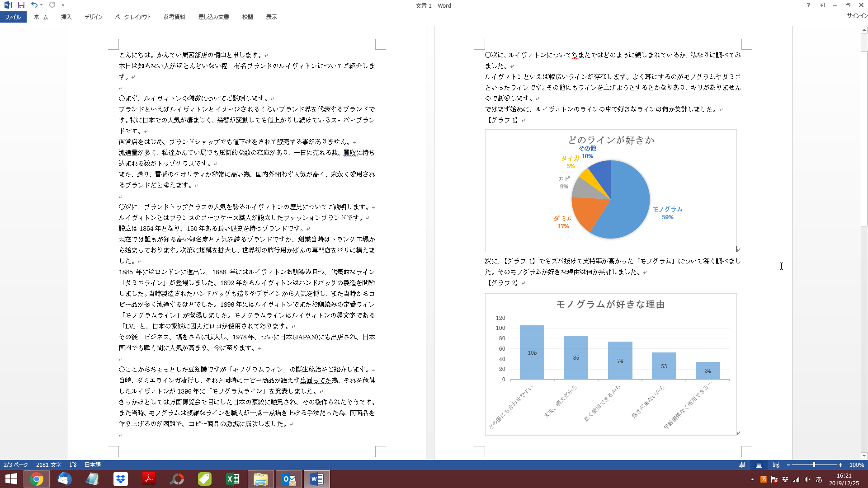Switch to the ホーム ribbon tab
The image size is (868, 488).
[41, 17]
